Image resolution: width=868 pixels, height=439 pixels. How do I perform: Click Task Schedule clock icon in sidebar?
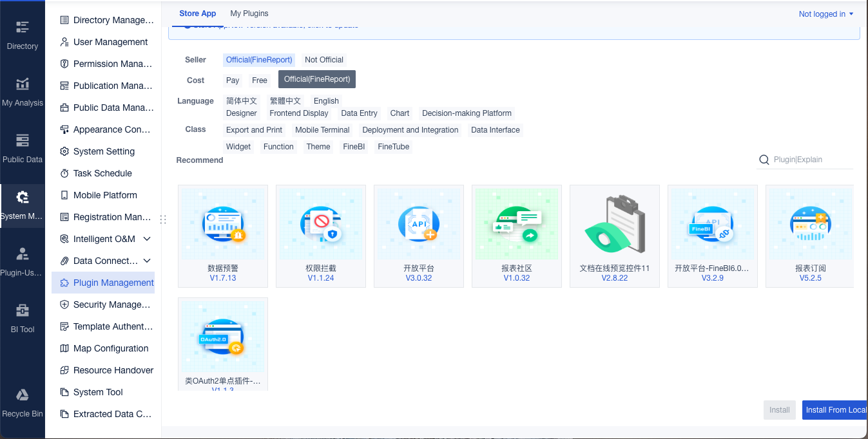(x=64, y=173)
